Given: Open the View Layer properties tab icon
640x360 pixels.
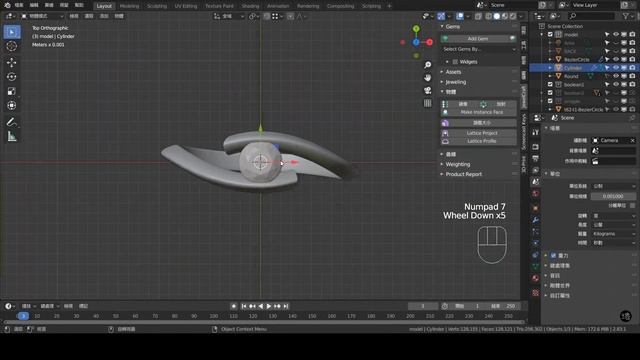Looking at the screenshot, I should click(536, 170).
